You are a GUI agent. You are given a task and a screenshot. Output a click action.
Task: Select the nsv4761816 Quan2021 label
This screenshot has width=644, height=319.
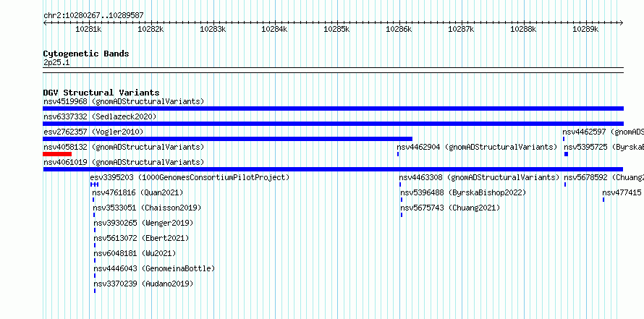(137, 192)
